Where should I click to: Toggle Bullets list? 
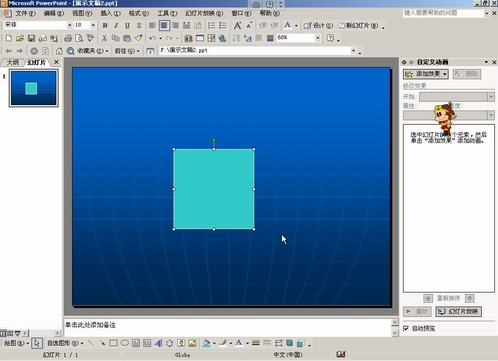pyautogui.click(x=223, y=25)
